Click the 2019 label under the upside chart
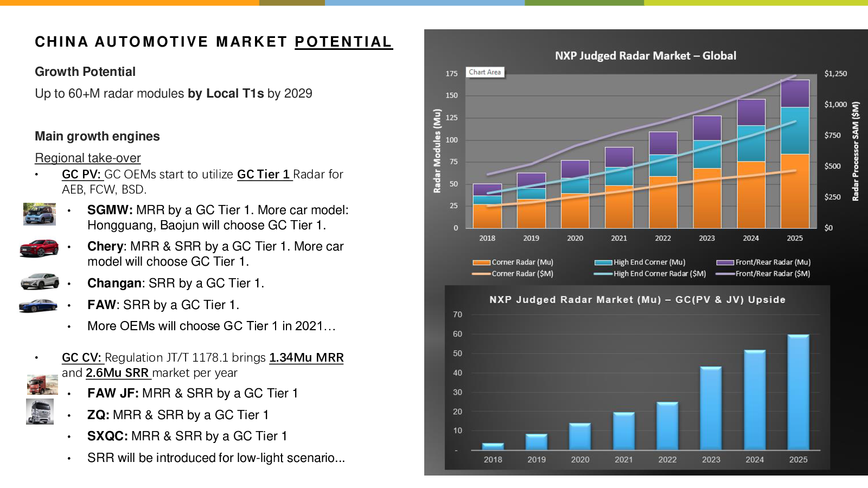Viewport: 868px width, 488px height. point(537,459)
